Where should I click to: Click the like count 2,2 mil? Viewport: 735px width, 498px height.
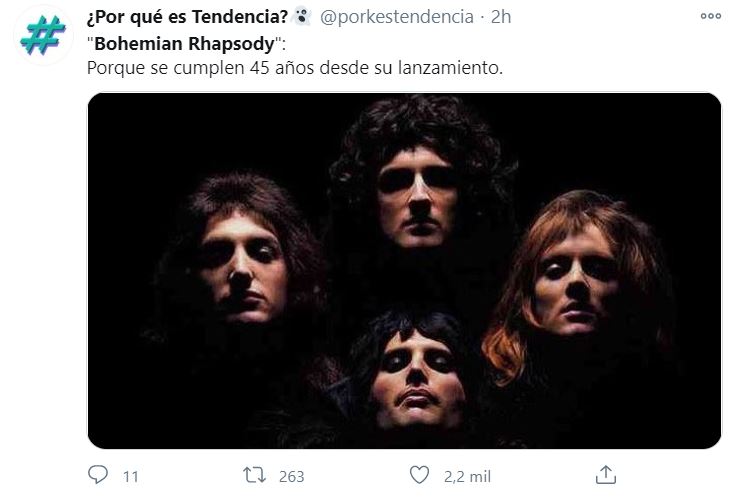(x=467, y=476)
